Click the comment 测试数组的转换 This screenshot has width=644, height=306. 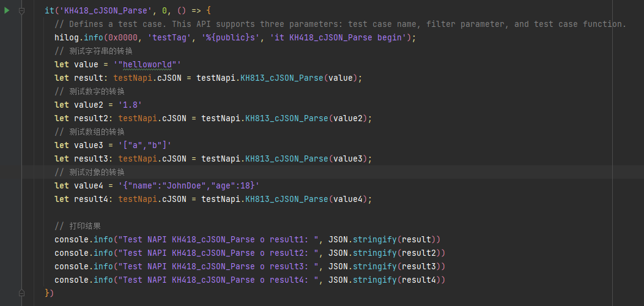pyautogui.click(x=89, y=132)
